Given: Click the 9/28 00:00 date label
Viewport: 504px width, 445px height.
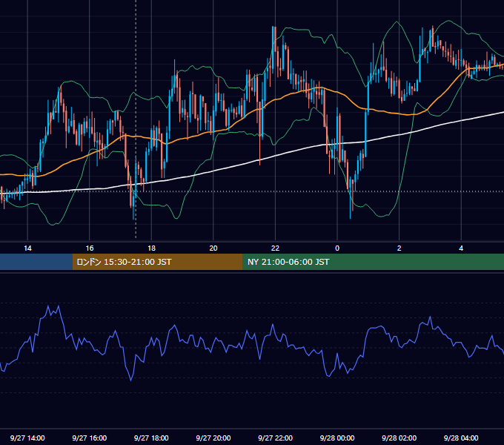Looking at the screenshot, I should pos(337,438).
